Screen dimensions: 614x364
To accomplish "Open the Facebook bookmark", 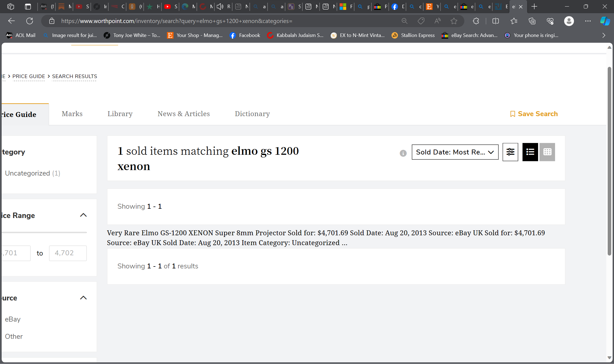I will click(x=245, y=35).
